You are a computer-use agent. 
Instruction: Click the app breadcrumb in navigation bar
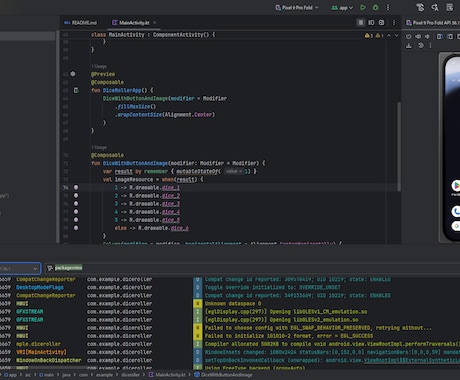pos(10,375)
